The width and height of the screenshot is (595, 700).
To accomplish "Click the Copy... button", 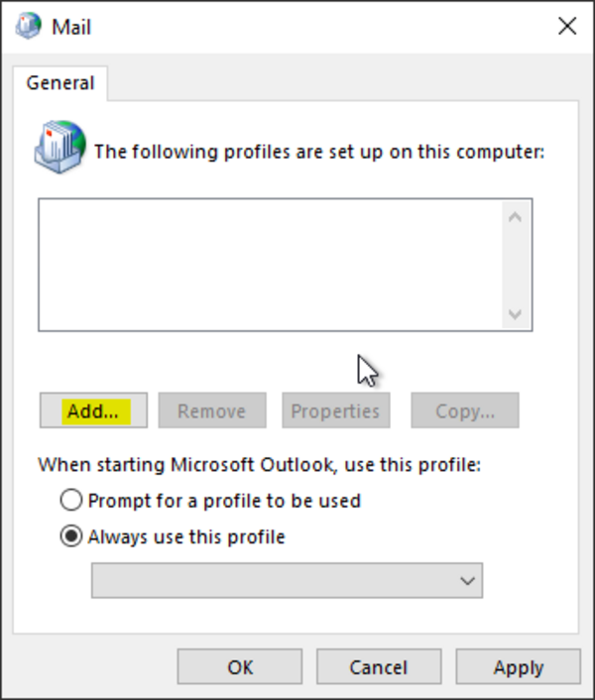I will click(x=465, y=410).
